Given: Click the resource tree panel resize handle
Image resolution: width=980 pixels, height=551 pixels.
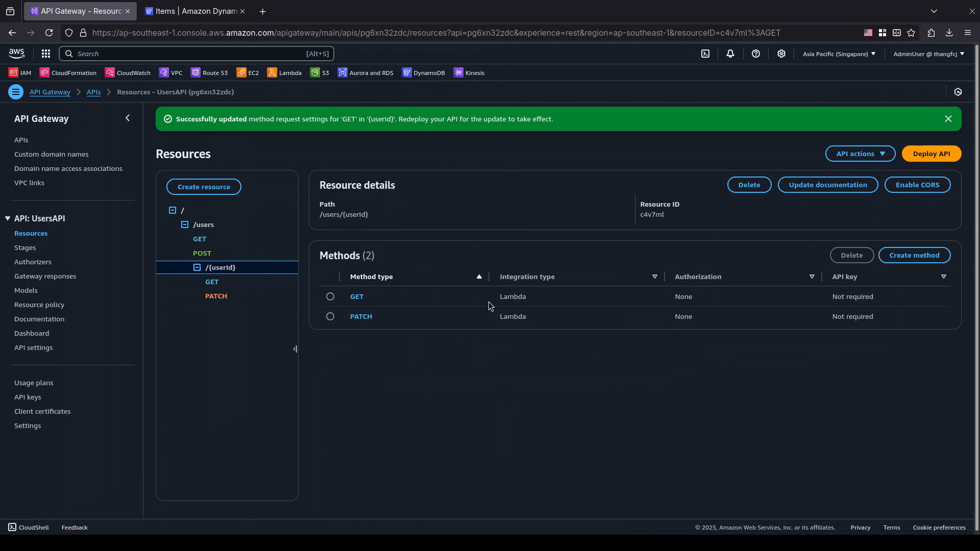Looking at the screenshot, I should point(295,349).
